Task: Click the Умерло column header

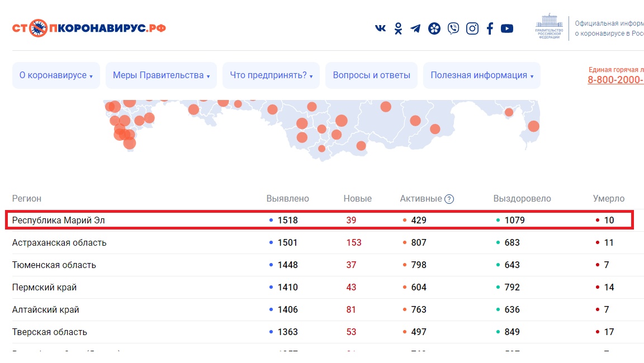Action: pos(608,199)
